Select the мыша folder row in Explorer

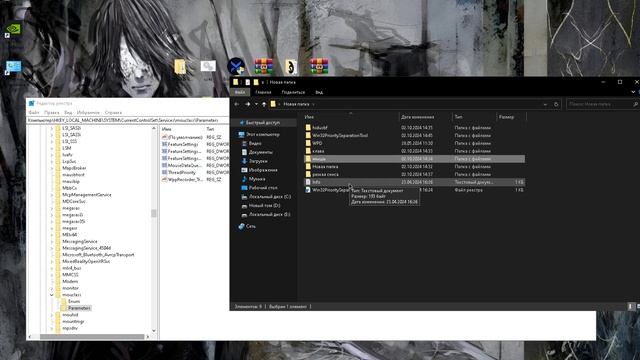414,159
